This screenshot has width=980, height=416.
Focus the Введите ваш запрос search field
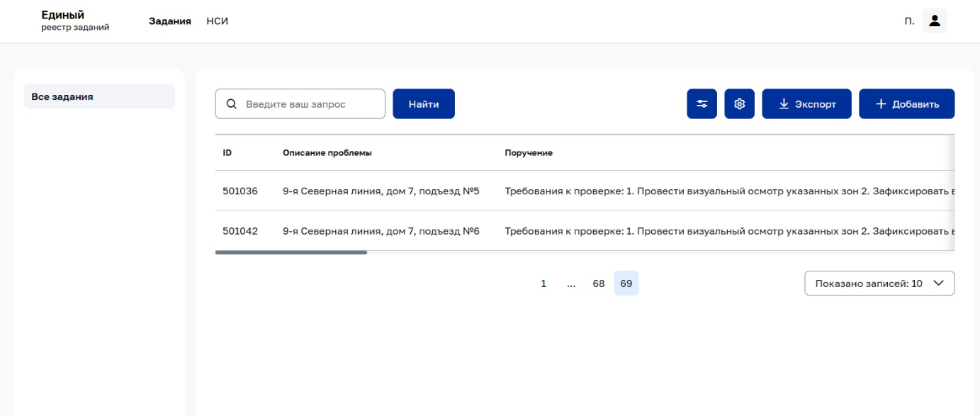pos(300,103)
